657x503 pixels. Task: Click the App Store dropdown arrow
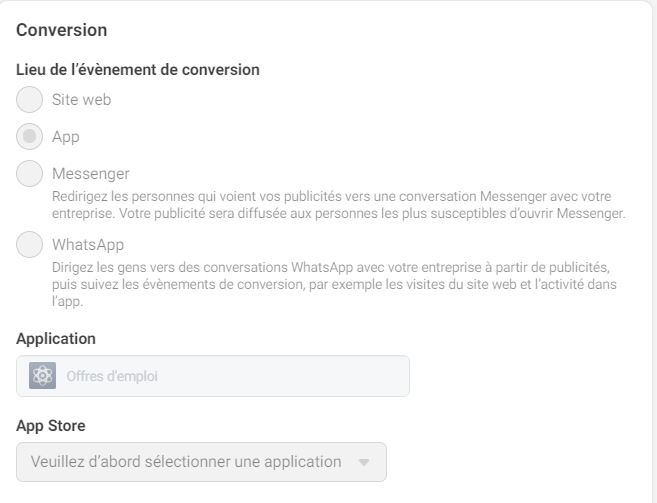364,462
